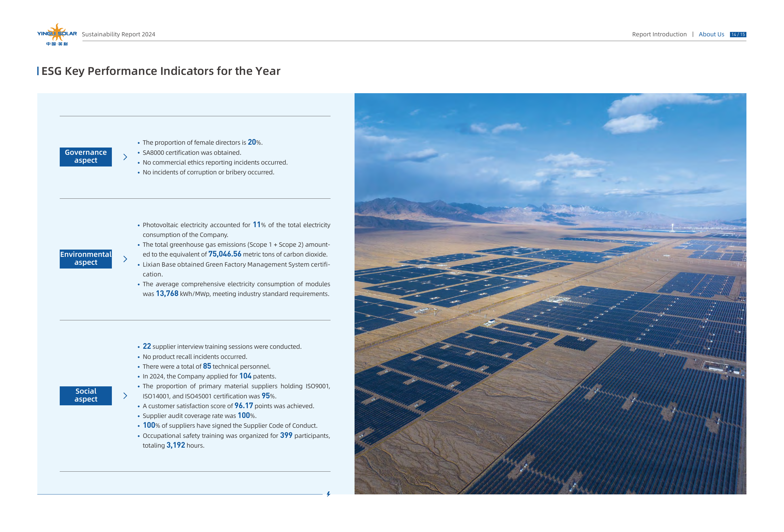Expand the Social aspect chevron arrow
Viewport: 784px width, 532px height.
click(x=125, y=396)
